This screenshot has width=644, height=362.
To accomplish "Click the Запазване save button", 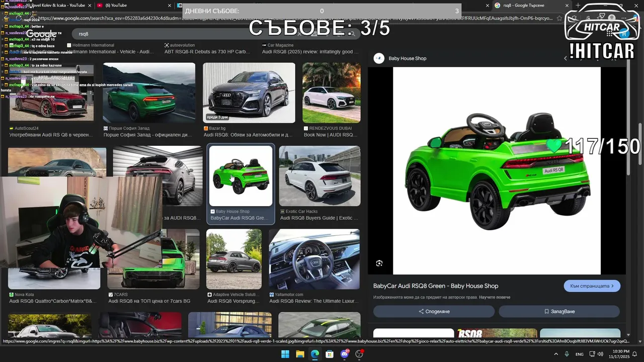I will click(x=559, y=311).
